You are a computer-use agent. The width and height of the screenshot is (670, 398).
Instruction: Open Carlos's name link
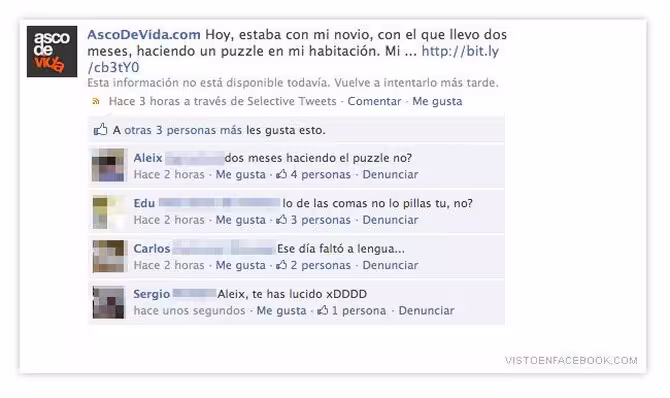pos(152,248)
